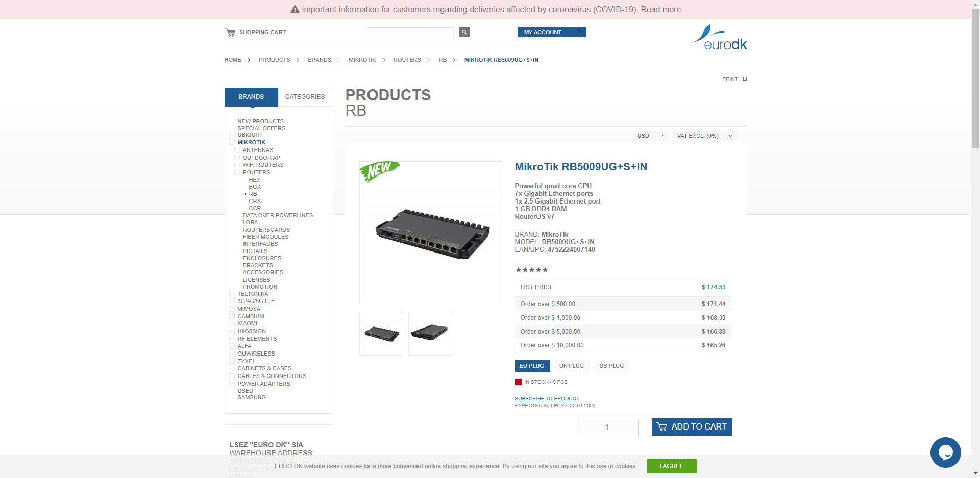This screenshot has height=478, width=980.
Task: Open the PIGTAILS category
Action: 255,251
